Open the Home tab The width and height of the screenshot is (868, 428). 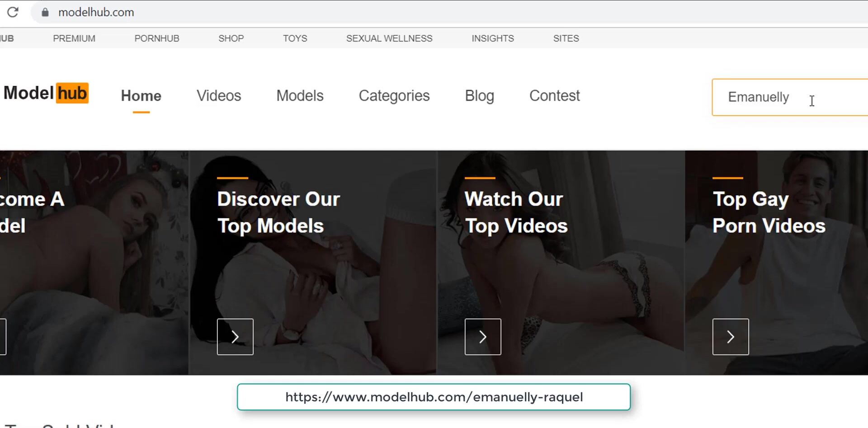(x=141, y=96)
